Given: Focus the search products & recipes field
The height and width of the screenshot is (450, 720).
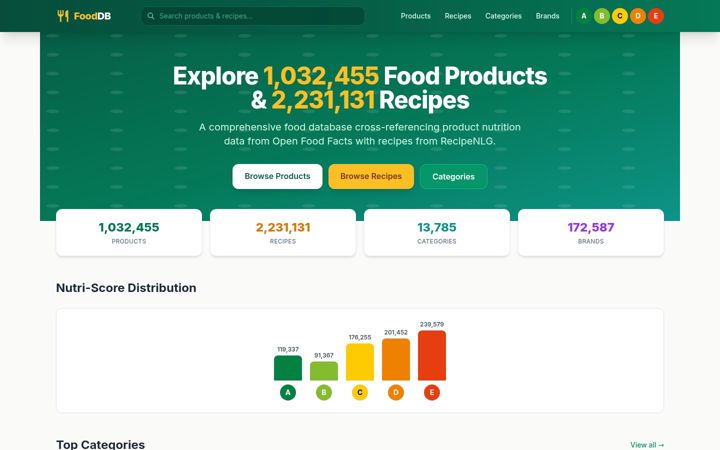Looking at the screenshot, I should click(253, 16).
